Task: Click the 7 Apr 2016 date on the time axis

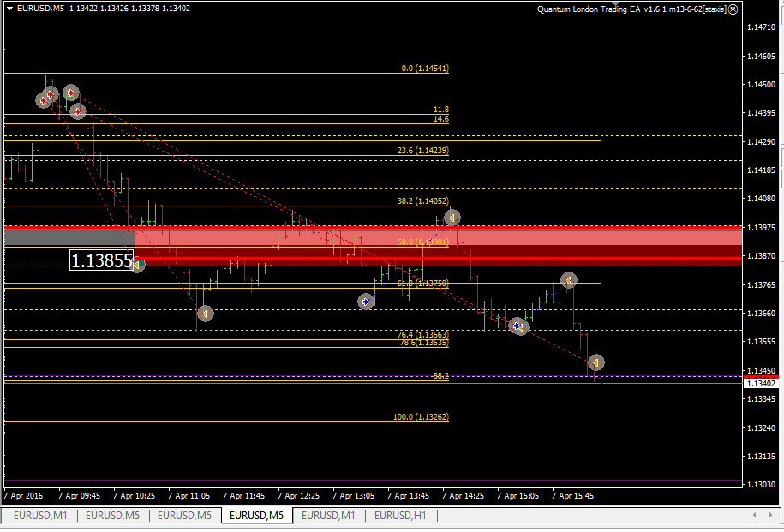Action: tap(23, 496)
